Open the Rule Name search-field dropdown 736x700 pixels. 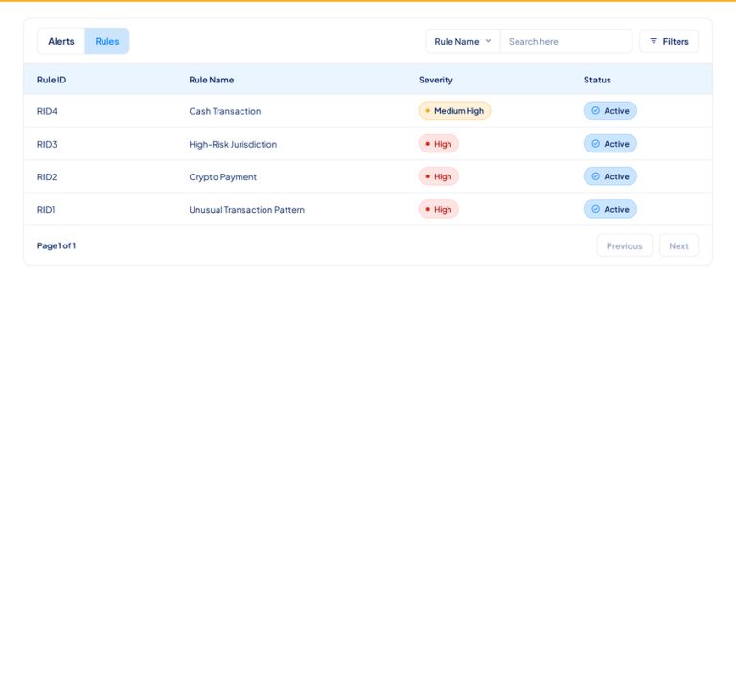[463, 41]
